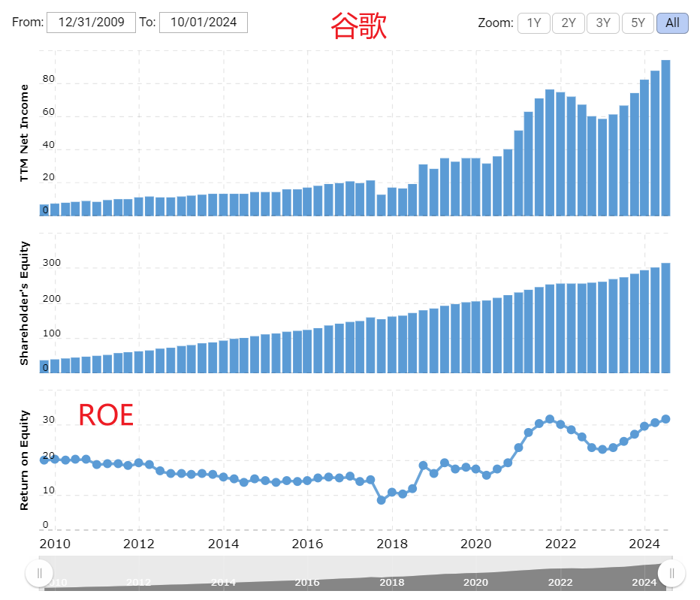Screen dimensions: 700x600
Task: Click the 2022 label on the main x-axis
Action: click(x=561, y=544)
